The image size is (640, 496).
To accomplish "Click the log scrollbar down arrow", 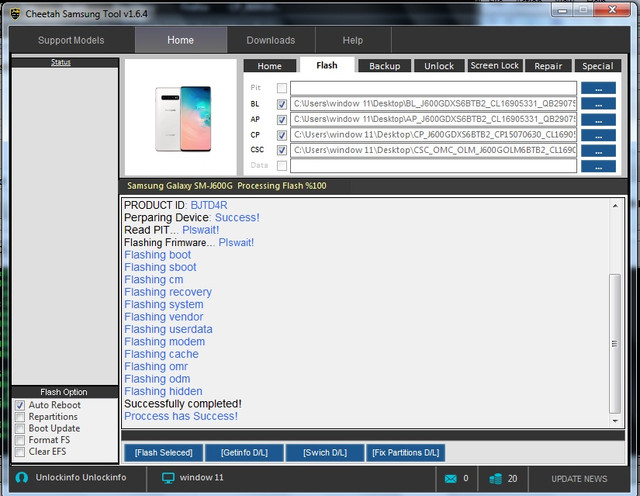I will tap(615, 421).
